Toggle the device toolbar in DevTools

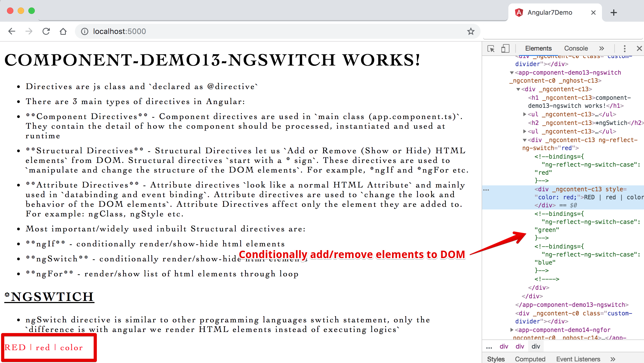coord(505,48)
